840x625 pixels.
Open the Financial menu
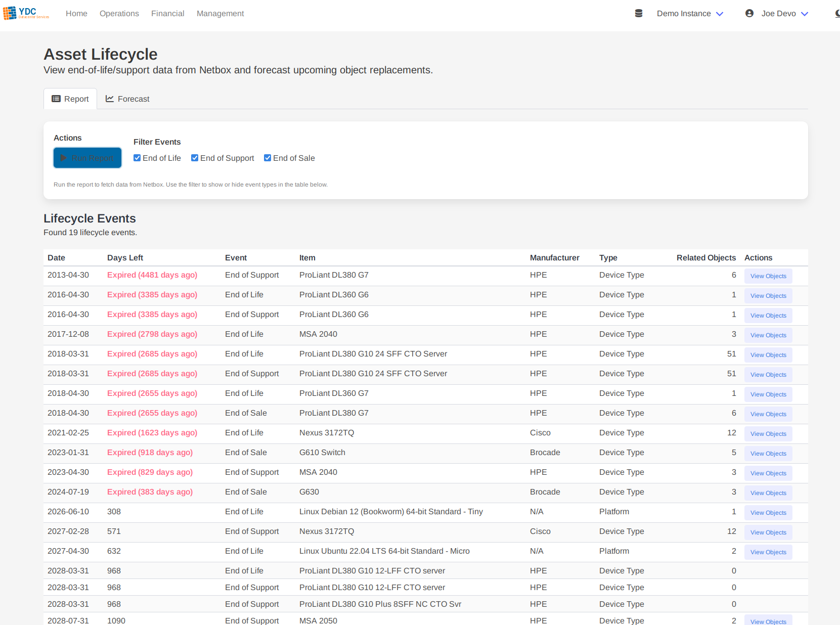click(x=167, y=14)
